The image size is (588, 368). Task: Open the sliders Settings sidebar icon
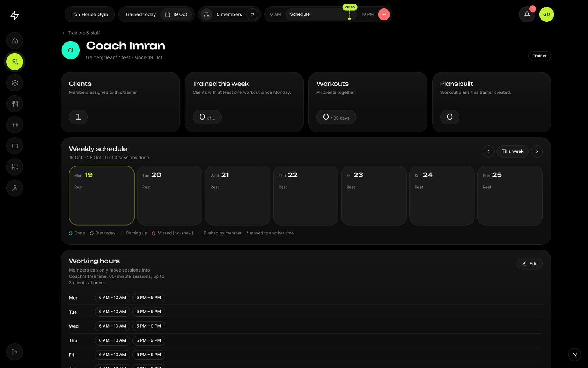[x=15, y=167]
